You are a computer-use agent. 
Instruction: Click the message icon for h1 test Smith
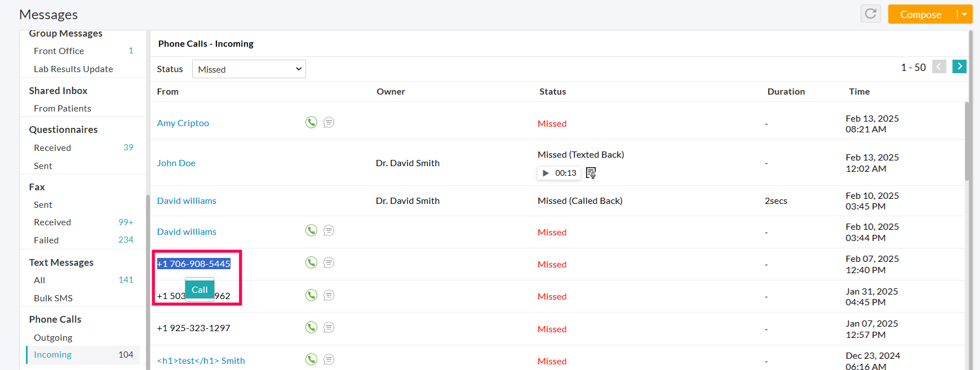point(329,359)
